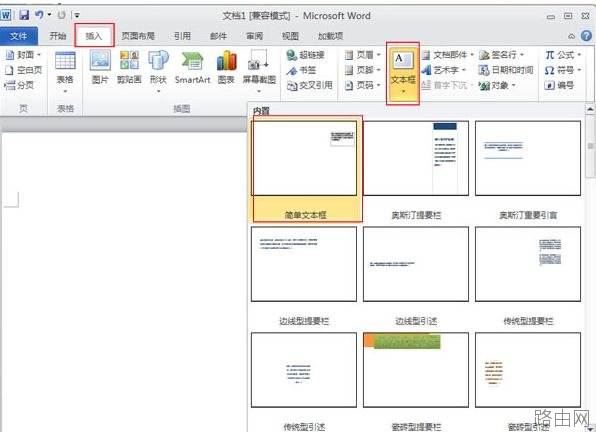Click the 图片 insert picture icon
The height and width of the screenshot is (432, 596).
(100, 67)
